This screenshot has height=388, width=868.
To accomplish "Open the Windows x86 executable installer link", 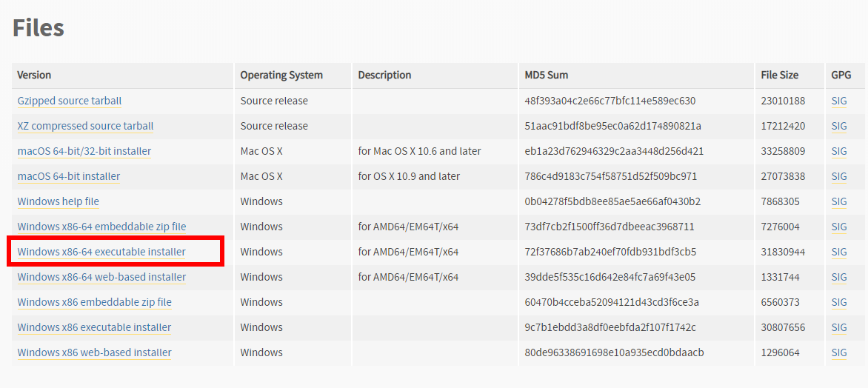I will coord(94,327).
